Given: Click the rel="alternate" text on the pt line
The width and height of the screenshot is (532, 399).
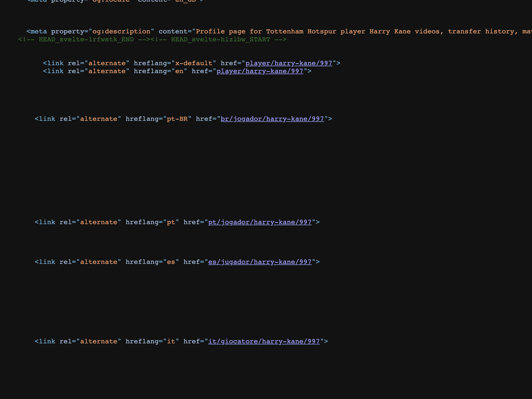Looking at the screenshot, I should pos(91,222).
